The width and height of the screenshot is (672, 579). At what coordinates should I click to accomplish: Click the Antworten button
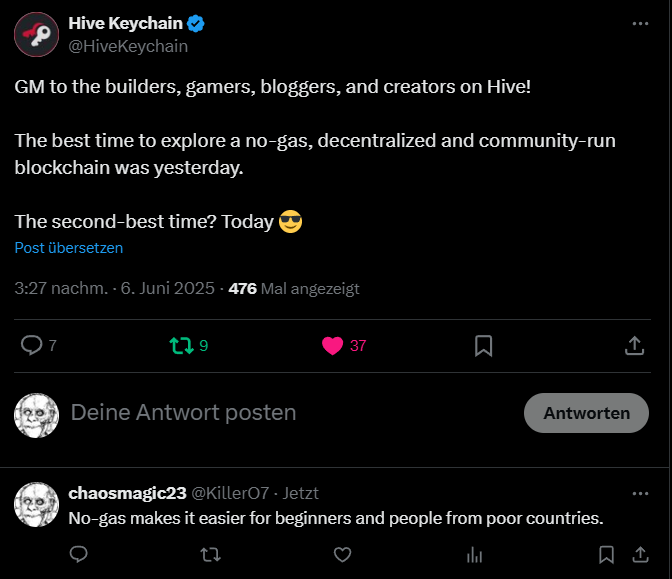pyautogui.click(x=586, y=413)
